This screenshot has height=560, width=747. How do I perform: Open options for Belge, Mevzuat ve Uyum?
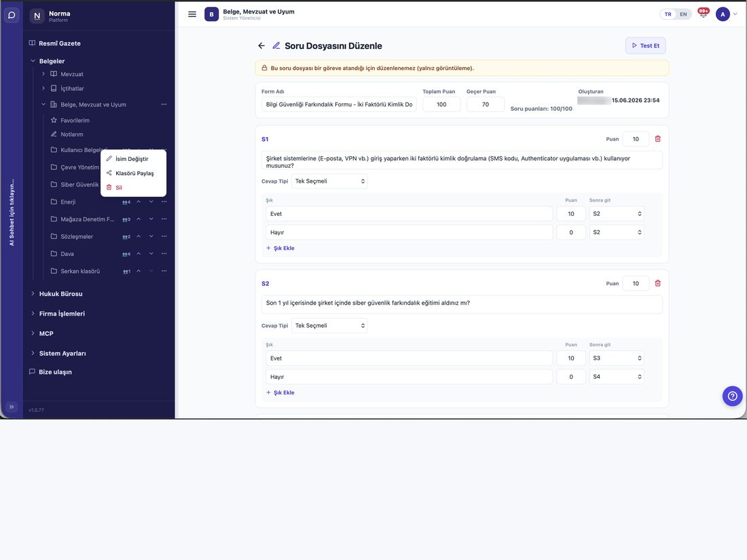point(164,105)
